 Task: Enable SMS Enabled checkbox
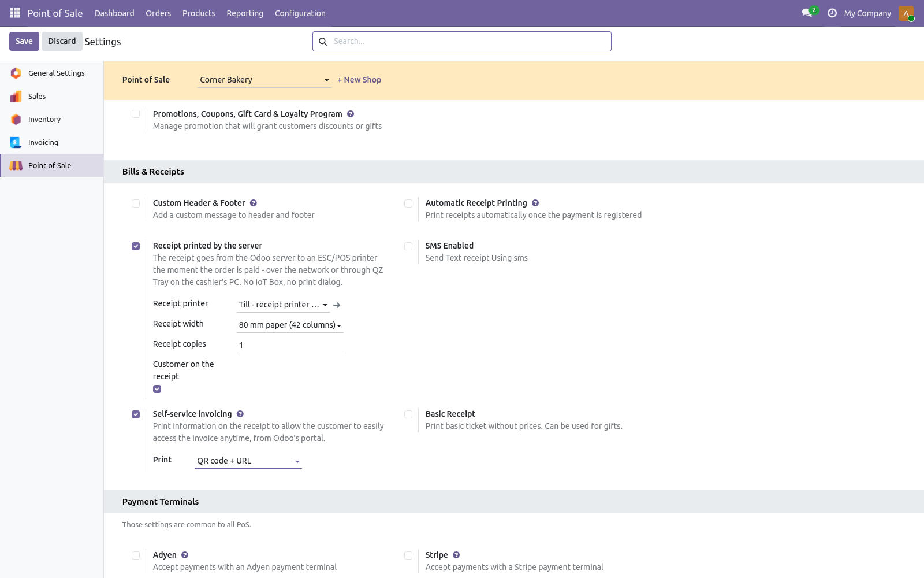tap(408, 246)
